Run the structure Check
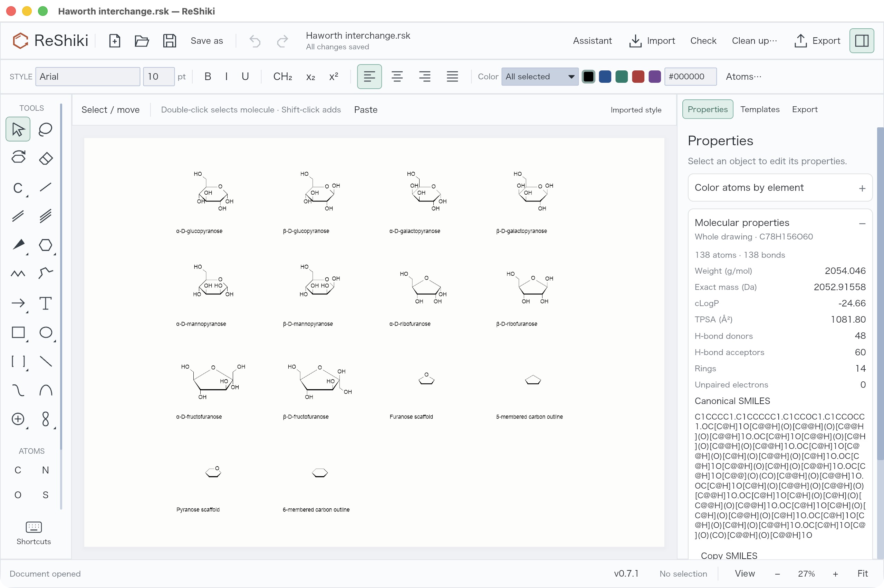The width and height of the screenshot is (884, 588). [x=703, y=40]
